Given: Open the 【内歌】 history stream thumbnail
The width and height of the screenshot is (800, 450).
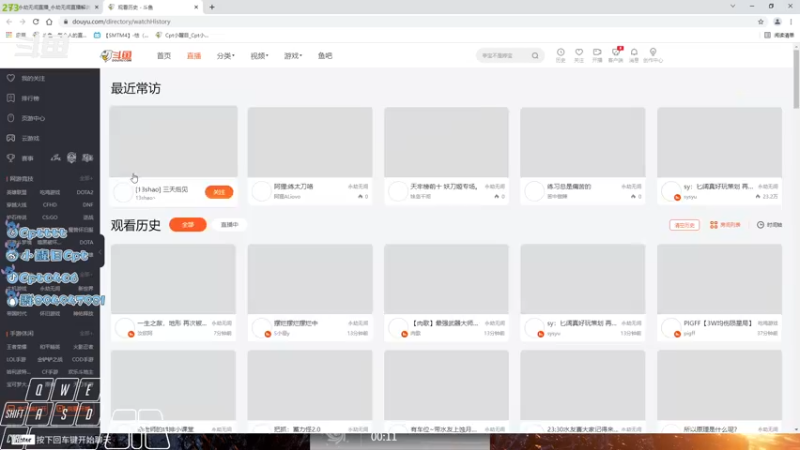Looking at the screenshot, I should (x=446, y=279).
